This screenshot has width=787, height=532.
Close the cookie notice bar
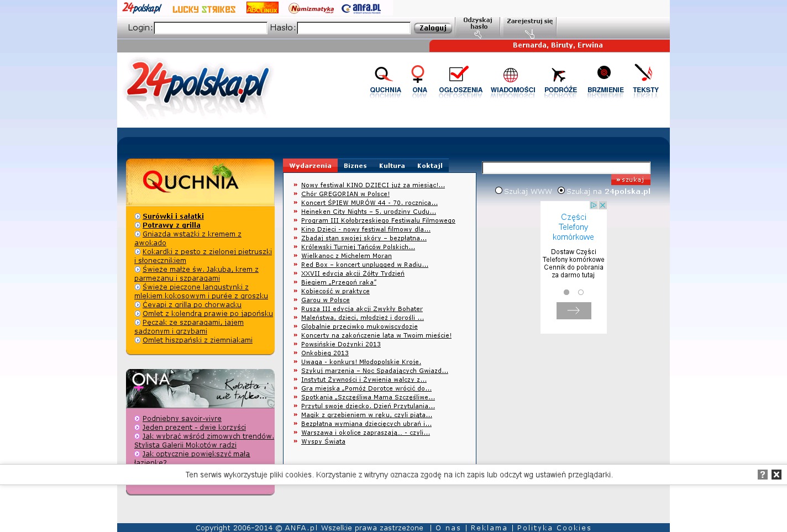[x=776, y=475]
